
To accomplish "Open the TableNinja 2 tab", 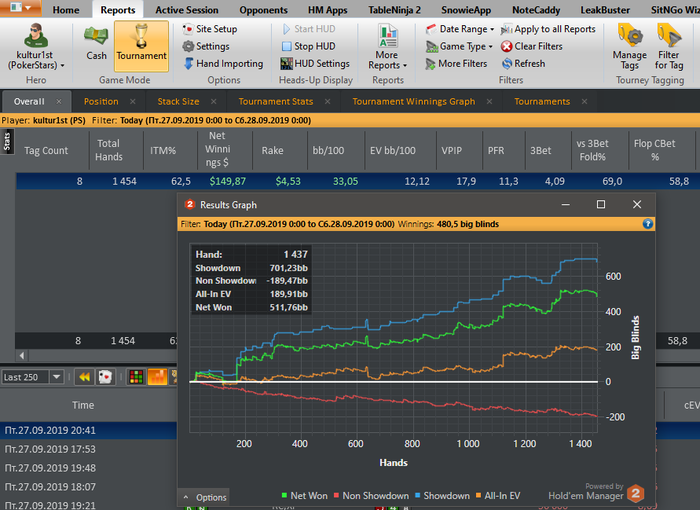I will point(394,10).
